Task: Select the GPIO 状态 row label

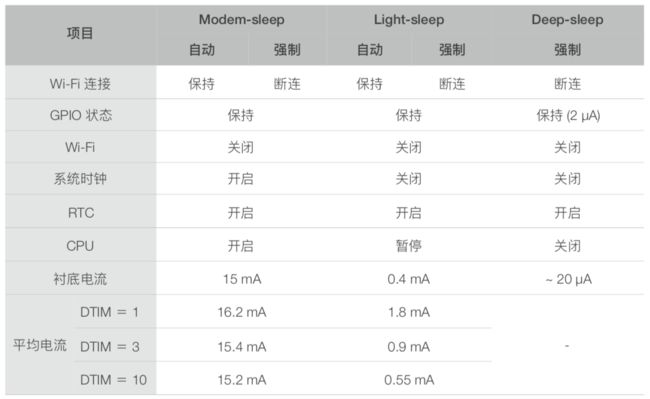Action: point(81,115)
